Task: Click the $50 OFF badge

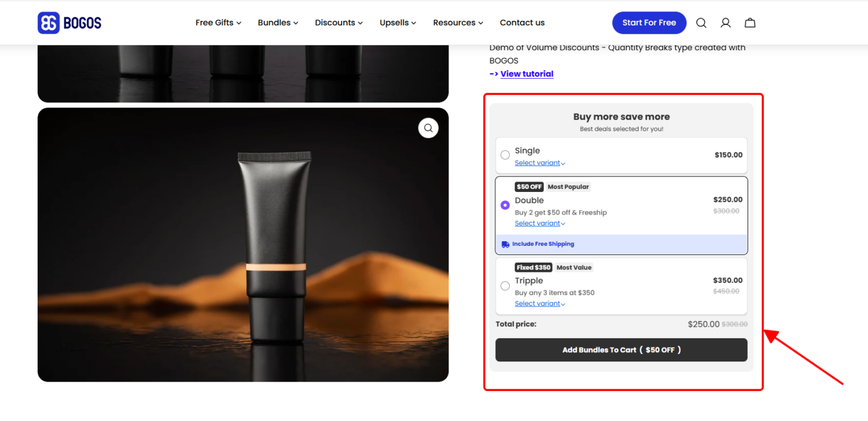Action: (529, 186)
